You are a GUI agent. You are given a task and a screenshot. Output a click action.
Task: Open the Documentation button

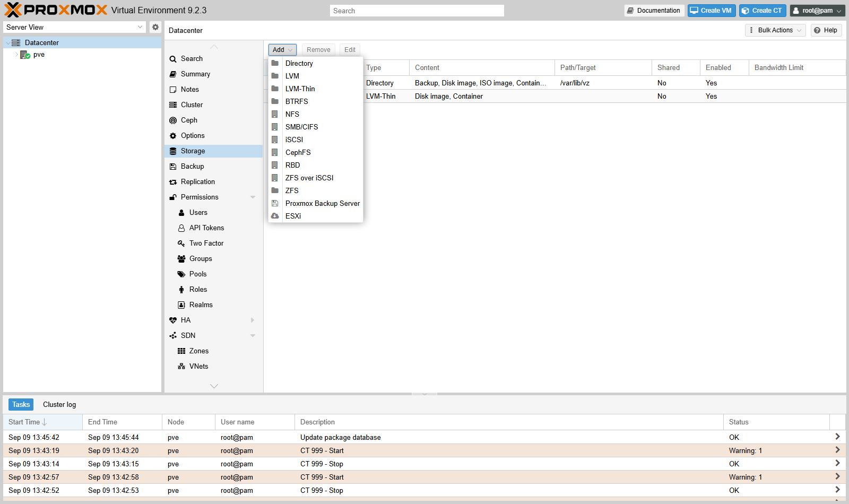click(x=654, y=11)
